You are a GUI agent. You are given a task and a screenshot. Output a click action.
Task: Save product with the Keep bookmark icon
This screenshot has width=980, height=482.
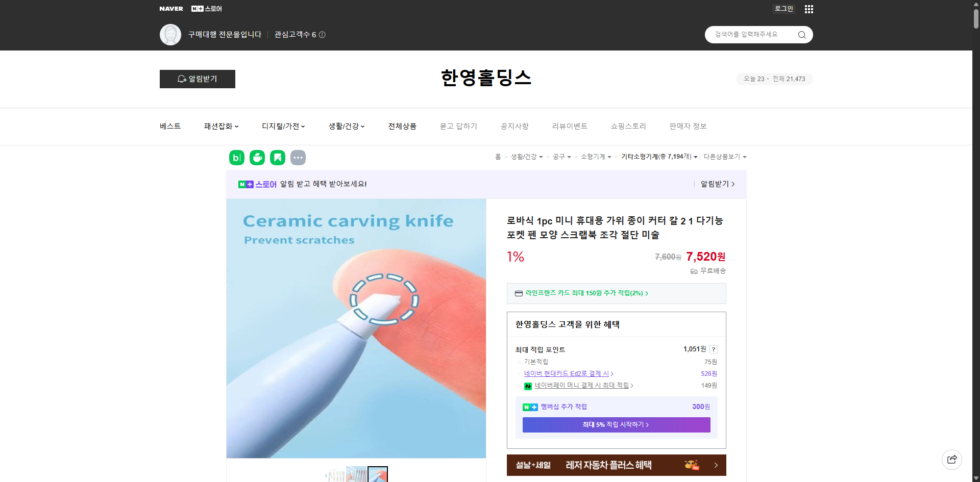pos(277,158)
